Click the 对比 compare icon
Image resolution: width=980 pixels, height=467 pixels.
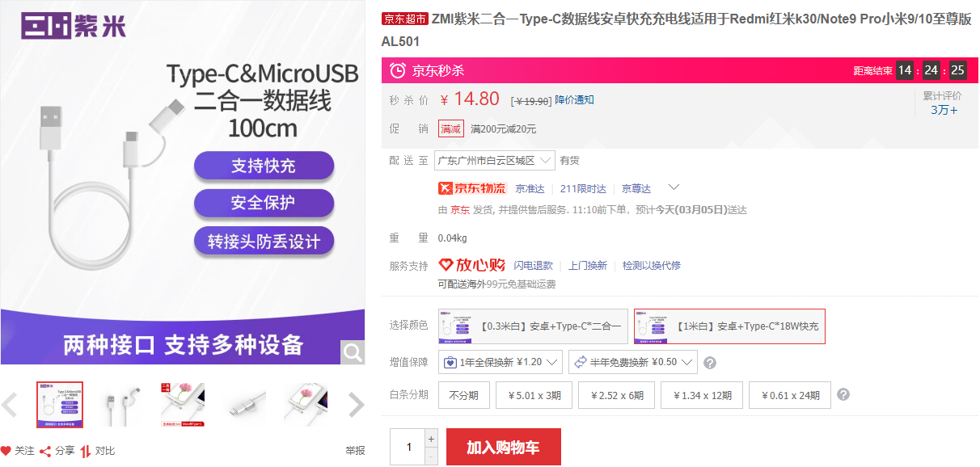[x=86, y=451]
